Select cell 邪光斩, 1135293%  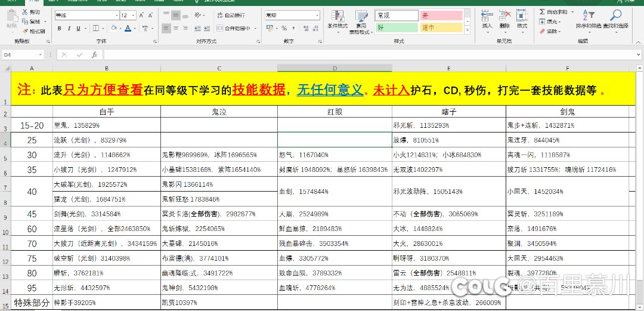[x=448, y=125]
